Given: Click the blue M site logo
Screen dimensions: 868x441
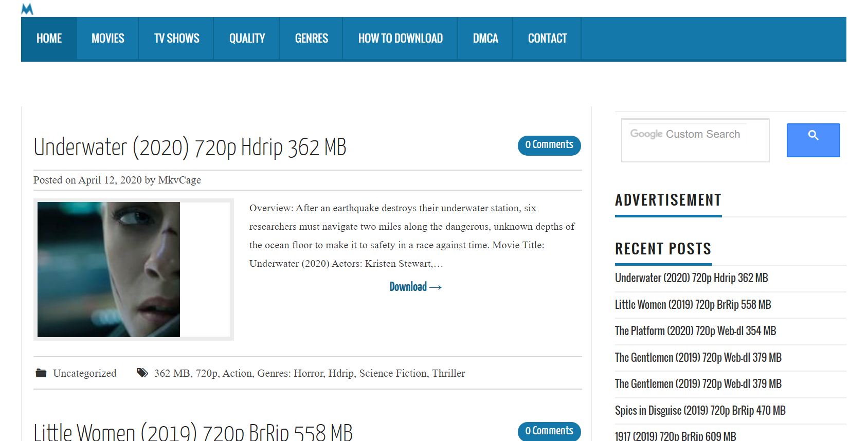Looking at the screenshot, I should coord(27,9).
